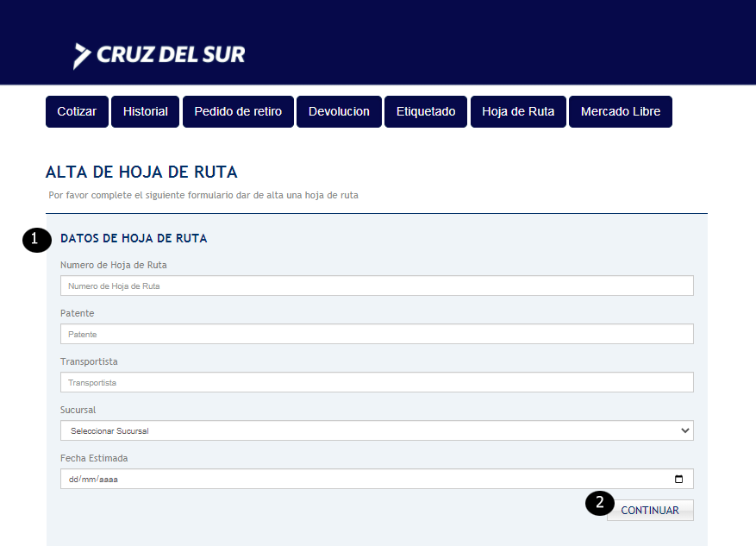
Task: Open the calendar picker icon in Fecha Estimada
Action: [x=678, y=479]
